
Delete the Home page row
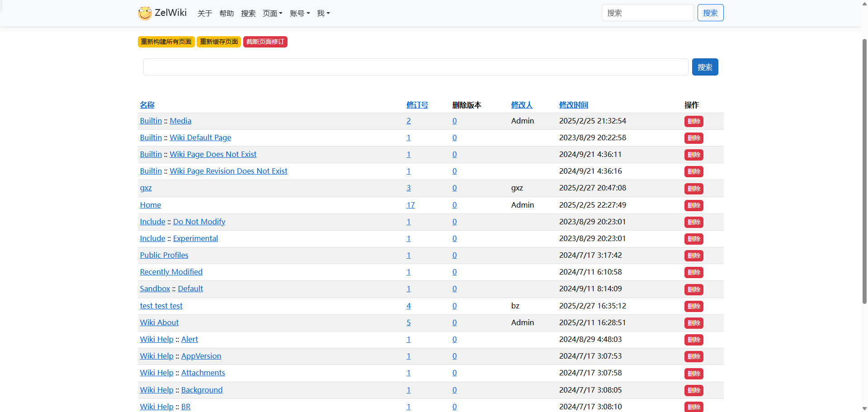pyautogui.click(x=693, y=205)
